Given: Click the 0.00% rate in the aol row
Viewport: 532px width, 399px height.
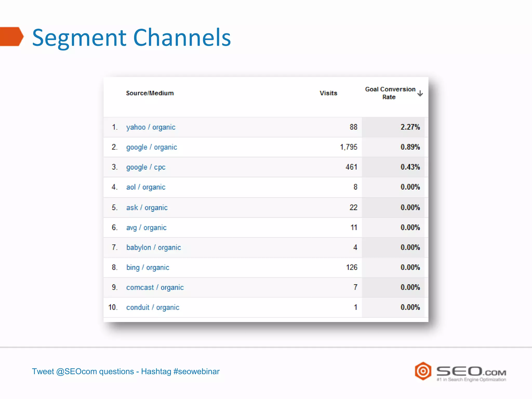Looking at the screenshot, I should point(410,187).
